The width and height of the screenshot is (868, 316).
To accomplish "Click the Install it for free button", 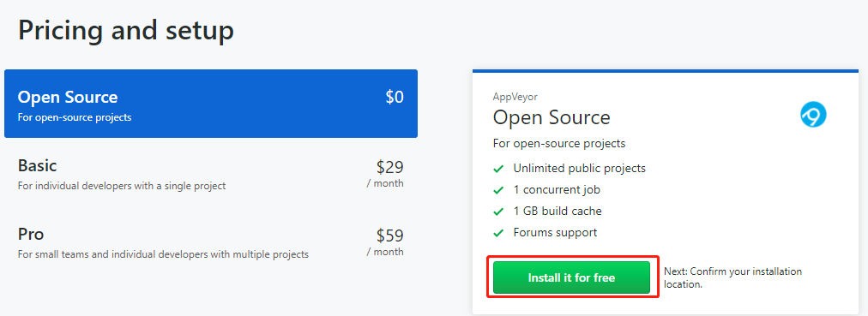I will tap(571, 277).
